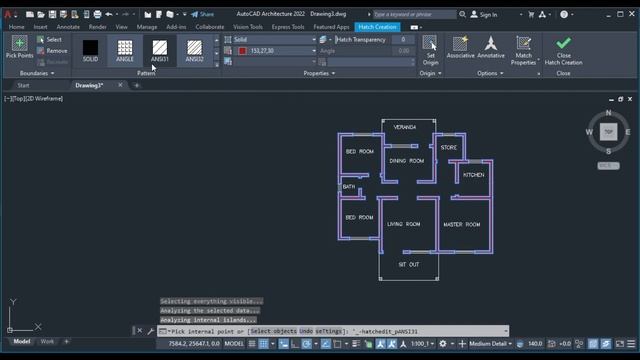Expand the Options panel
The width and height of the screenshot is (640, 360).
[490, 73]
